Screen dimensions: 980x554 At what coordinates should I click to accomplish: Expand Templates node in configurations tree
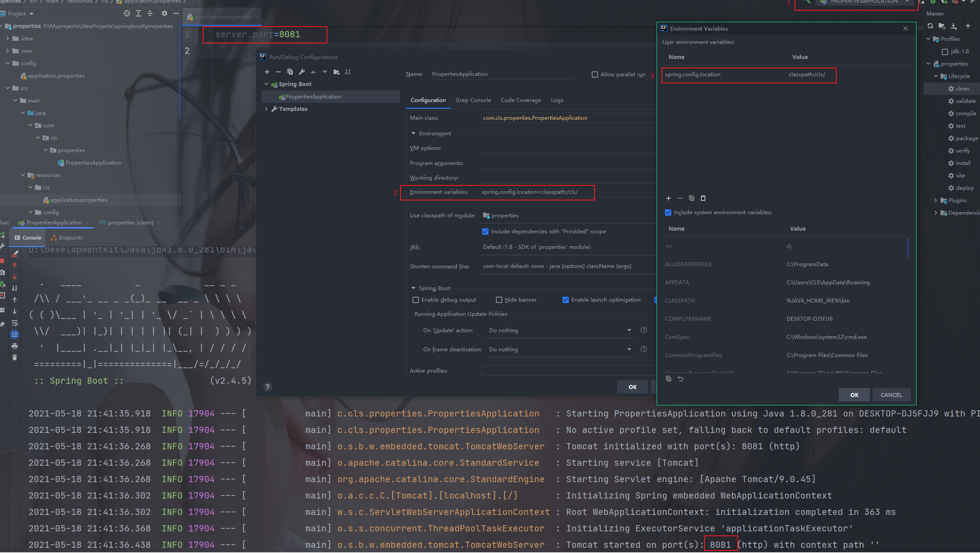pyautogui.click(x=266, y=109)
